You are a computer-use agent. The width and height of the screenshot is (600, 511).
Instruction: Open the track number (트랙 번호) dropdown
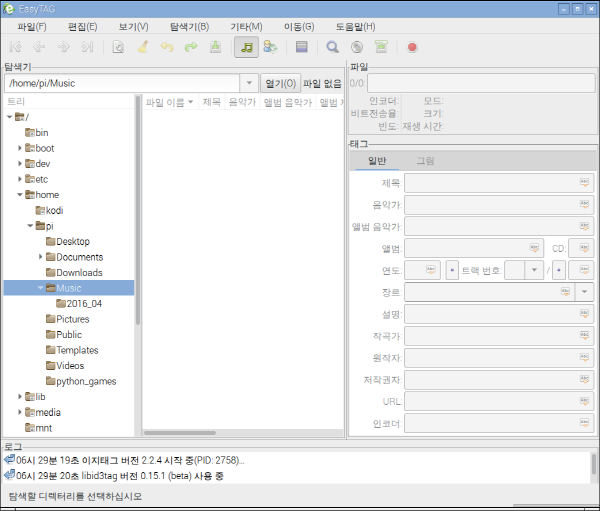tap(534, 270)
